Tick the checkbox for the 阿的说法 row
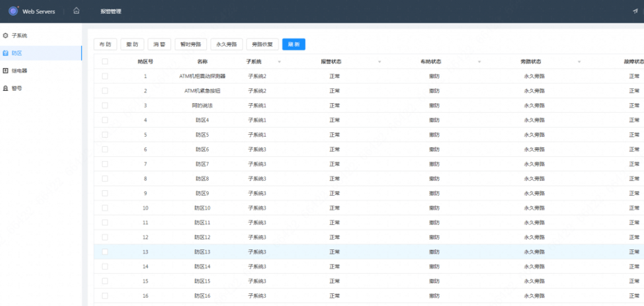This screenshot has height=306, width=644. 105,105
